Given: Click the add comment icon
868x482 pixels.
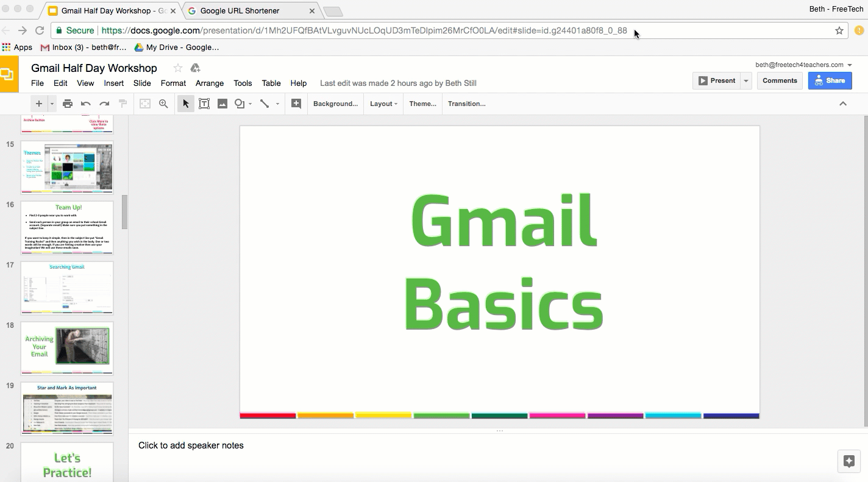Looking at the screenshot, I should [x=296, y=104].
